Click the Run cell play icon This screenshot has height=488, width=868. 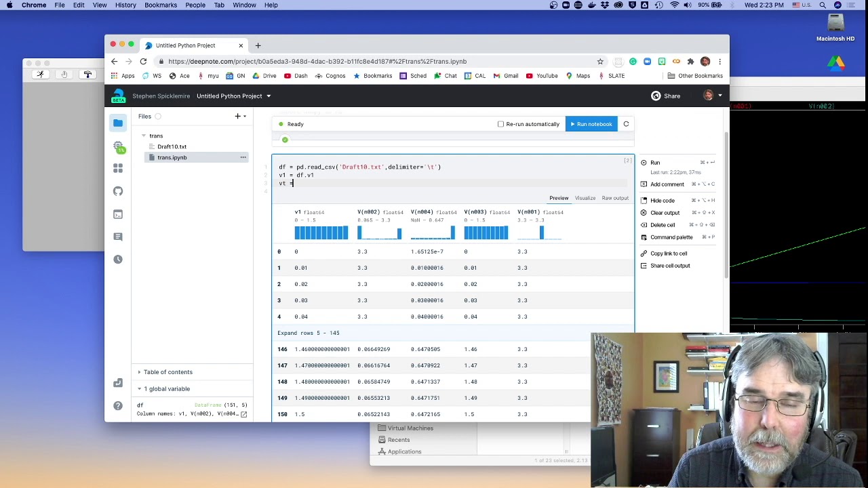(644, 163)
